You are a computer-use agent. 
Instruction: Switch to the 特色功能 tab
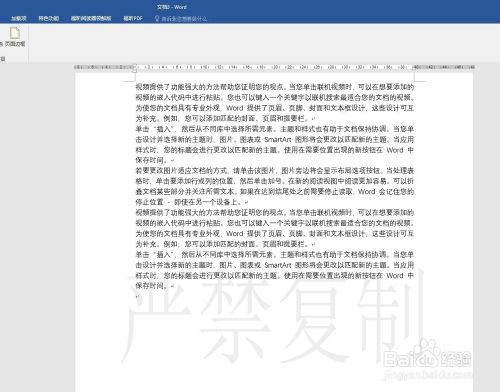pos(49,18)
